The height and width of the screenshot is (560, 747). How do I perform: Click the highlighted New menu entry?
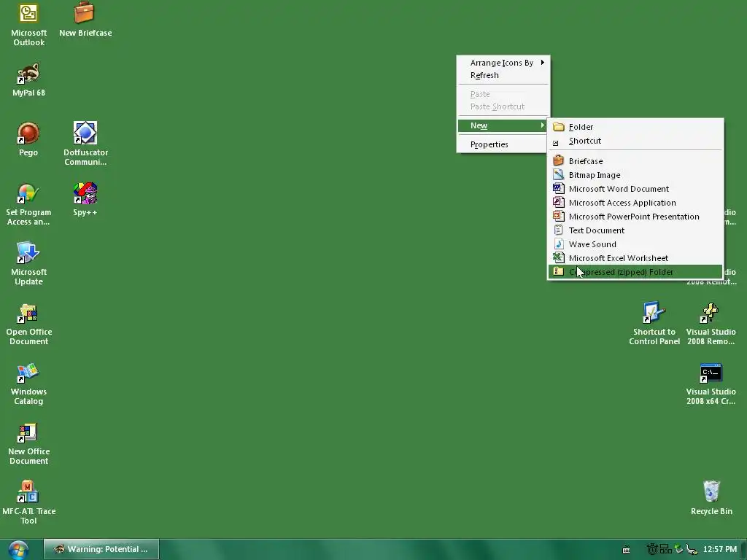click(503, 125)
